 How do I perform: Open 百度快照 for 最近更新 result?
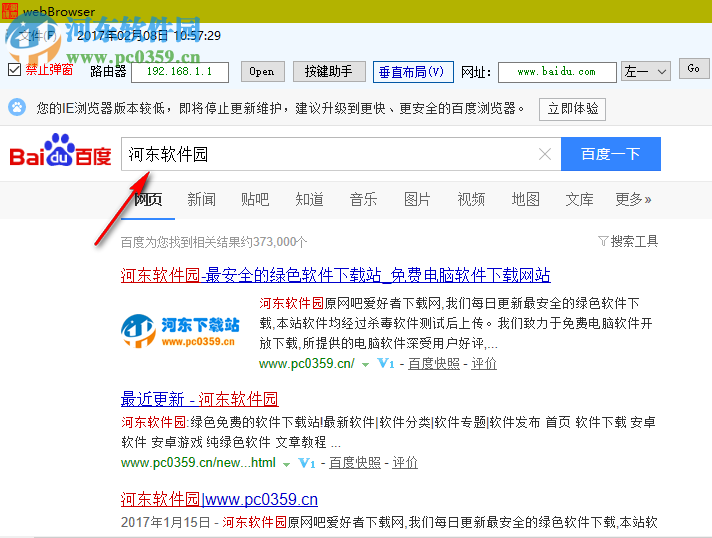(355, 463)
